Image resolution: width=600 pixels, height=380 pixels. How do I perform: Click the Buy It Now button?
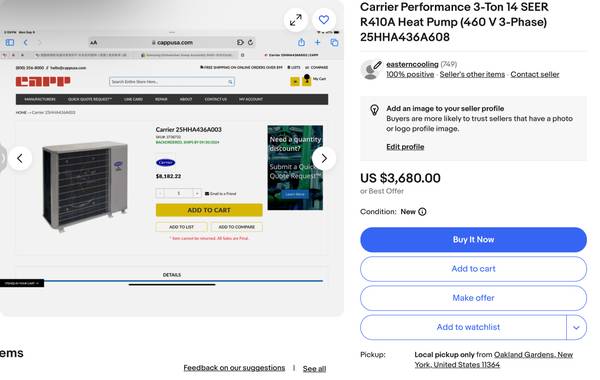(x=473, y=240)
